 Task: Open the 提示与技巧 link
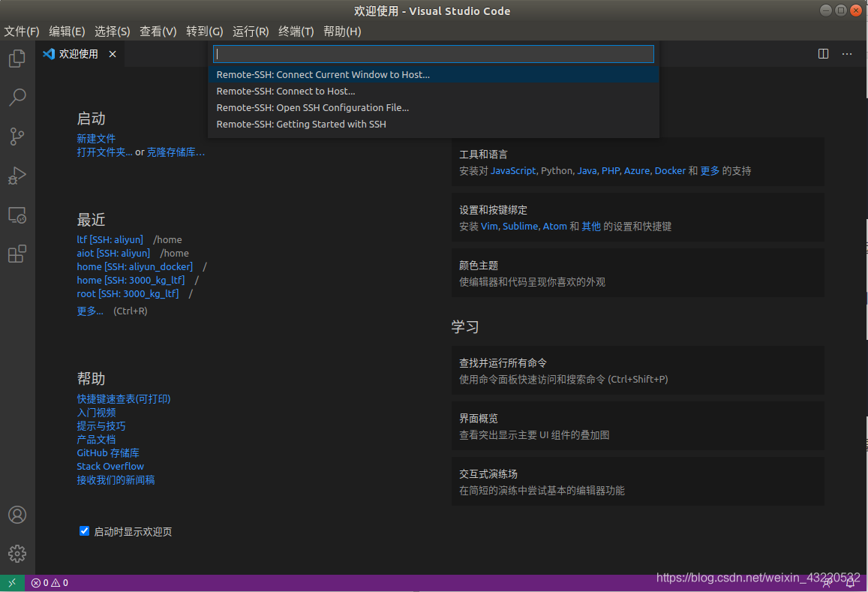[x=101, y=426]
